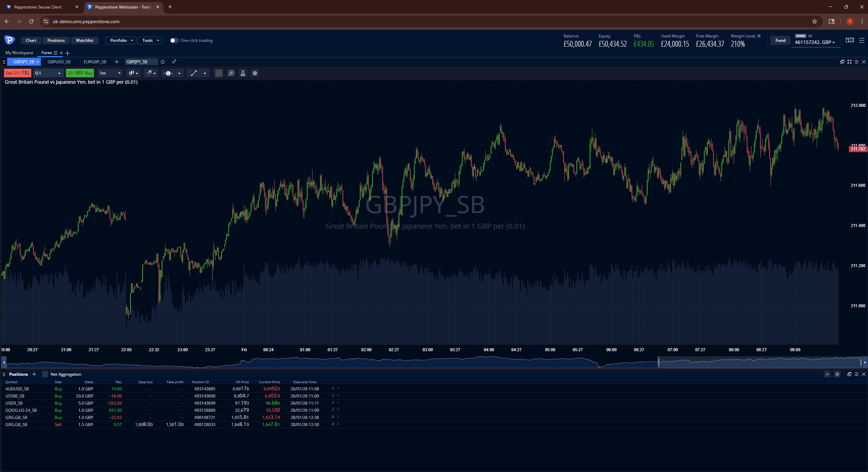This screenshot has height=472, width=868.
Task: Open the 0.1 stake size dropdown
Action: click(48, 73)
